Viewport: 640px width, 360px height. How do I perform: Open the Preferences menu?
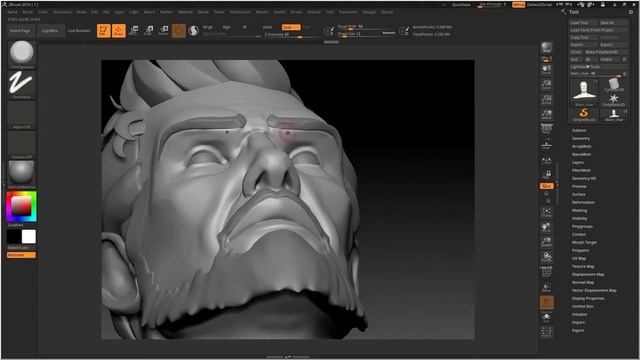click(x=240, y=12)
